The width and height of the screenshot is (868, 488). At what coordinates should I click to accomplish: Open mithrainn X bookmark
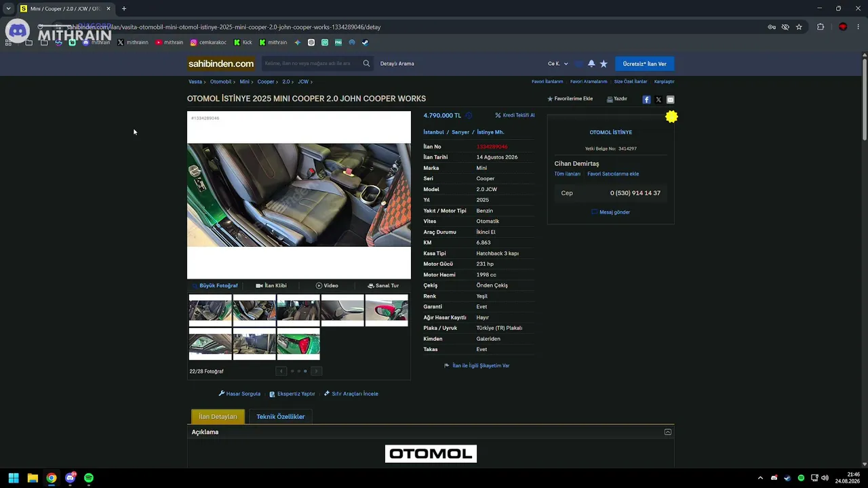[x=133, y=42]
